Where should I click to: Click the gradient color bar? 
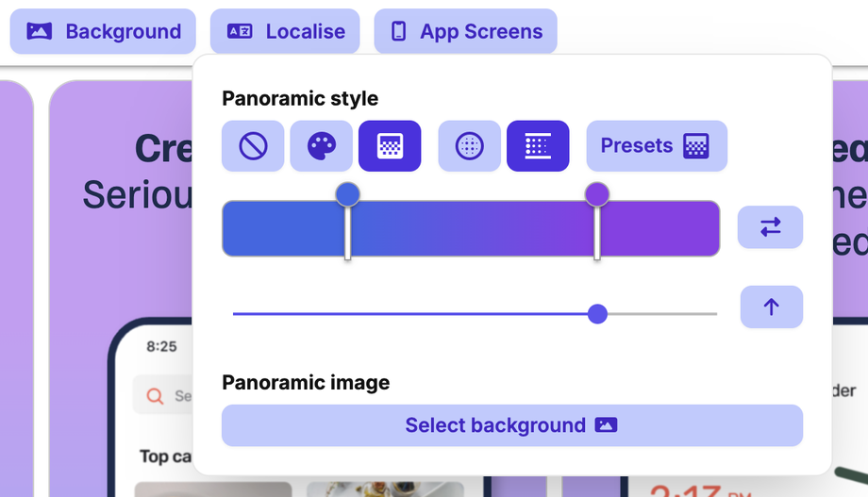click(x=472, y=228)
